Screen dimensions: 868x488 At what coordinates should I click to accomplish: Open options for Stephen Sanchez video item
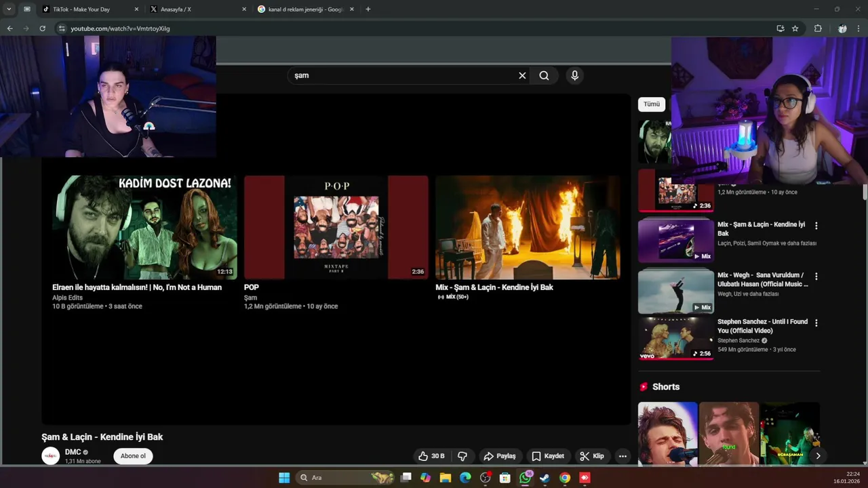816,323
